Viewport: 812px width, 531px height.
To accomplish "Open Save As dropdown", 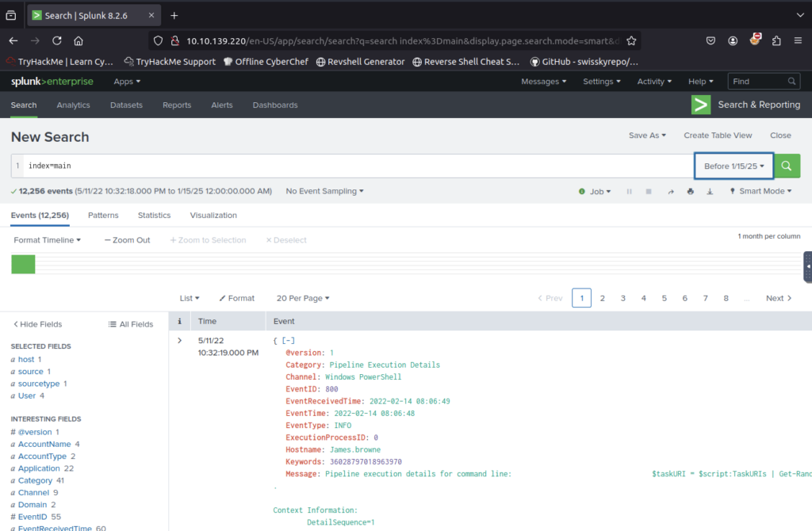I will [x=647, y=135].
